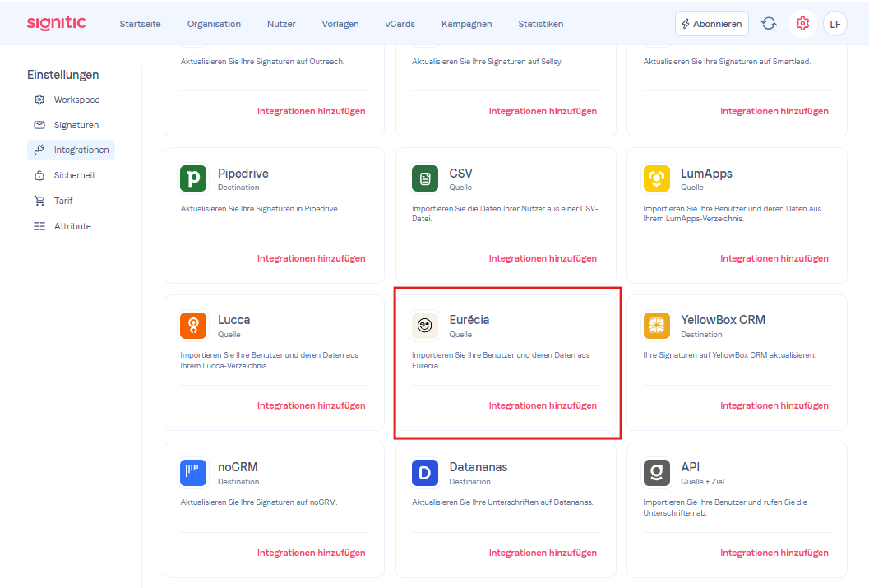This screenshot has width=869, height=588.
Task: Add the Lucca integration
Action: click(311, 405)
